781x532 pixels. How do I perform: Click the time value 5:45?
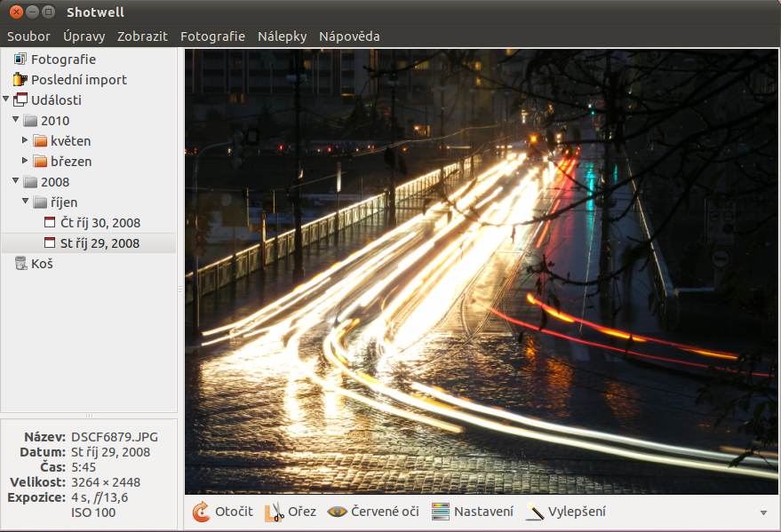(84, 467)
